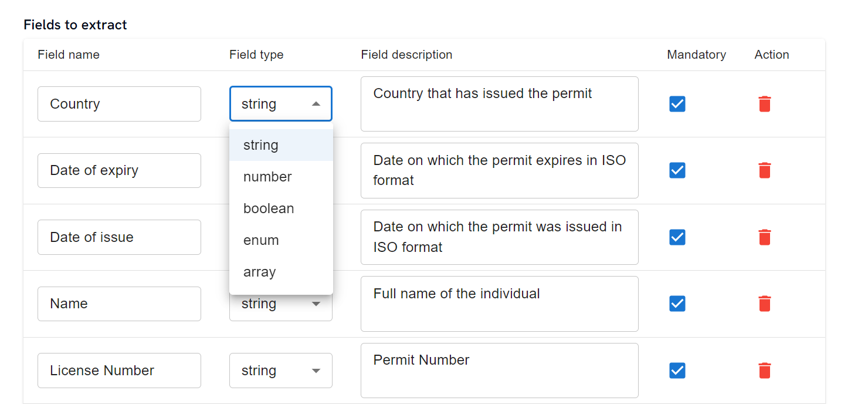The width and height of the screenshot is (868, 404).
Task: Uncheck Mandatory for Country field
Action: [677, 104]
